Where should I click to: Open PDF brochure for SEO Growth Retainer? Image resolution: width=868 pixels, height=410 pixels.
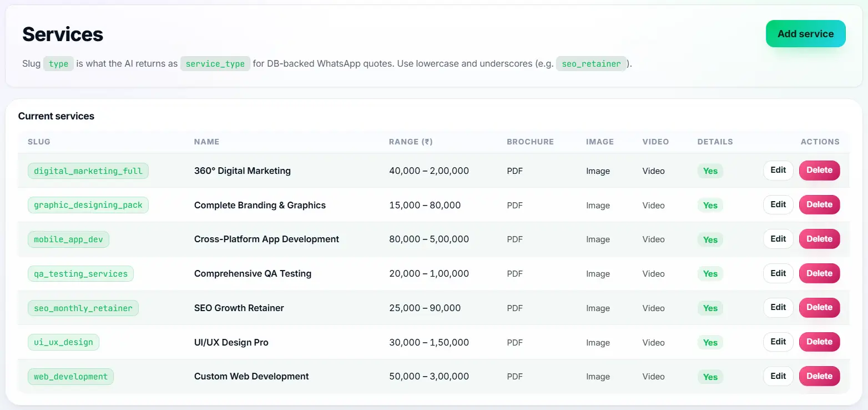coord(514,308)
